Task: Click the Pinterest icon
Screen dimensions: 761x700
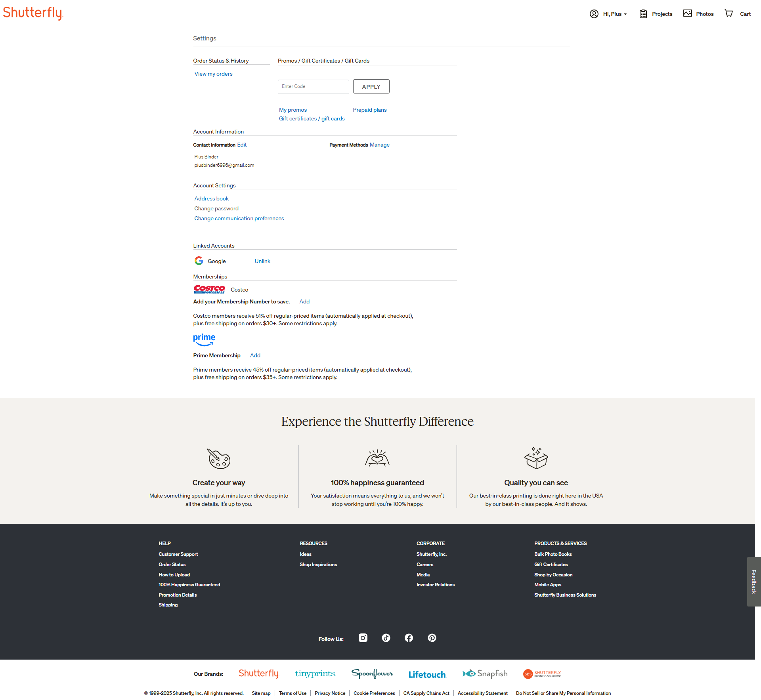Action: (x=432, y=638)
